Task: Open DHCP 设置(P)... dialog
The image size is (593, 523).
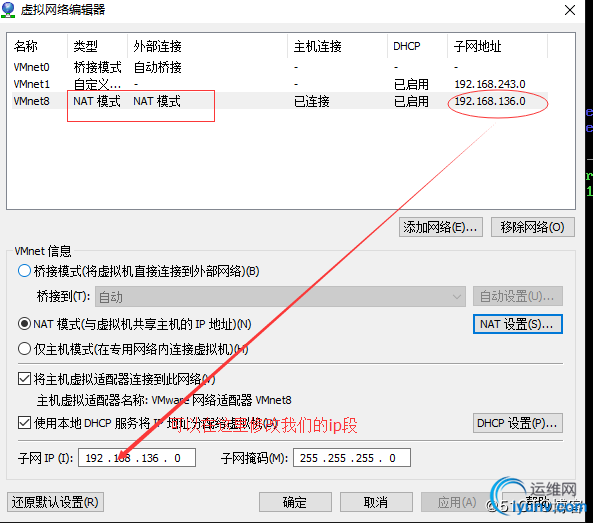Action: tap(518, 423)
